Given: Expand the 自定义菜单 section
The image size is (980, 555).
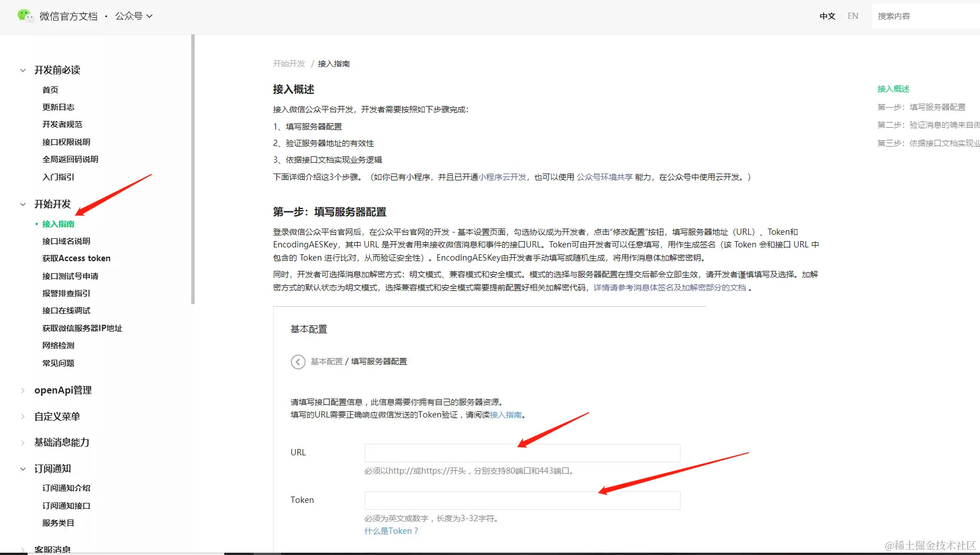Looking at the screenshot, I should (x=23, y=417).
